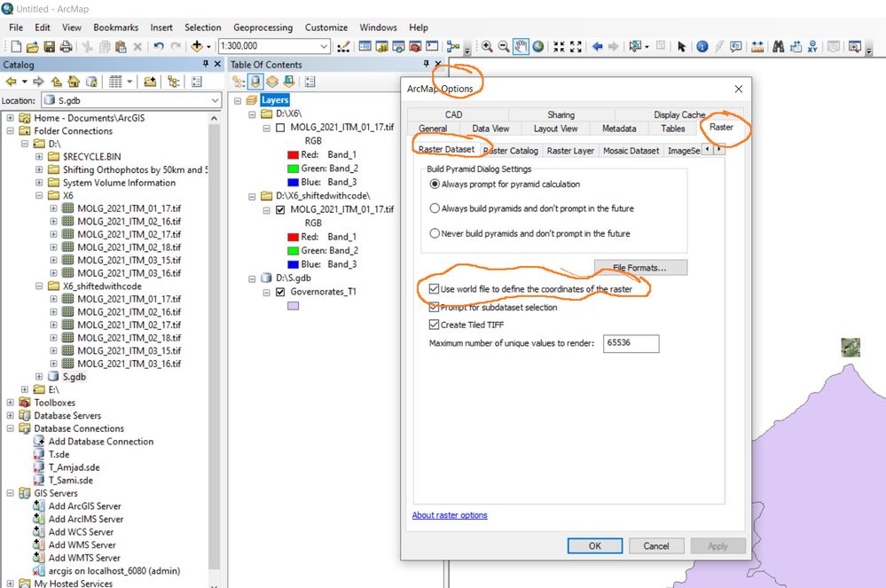Click the Full Extent globe icon

538,46
